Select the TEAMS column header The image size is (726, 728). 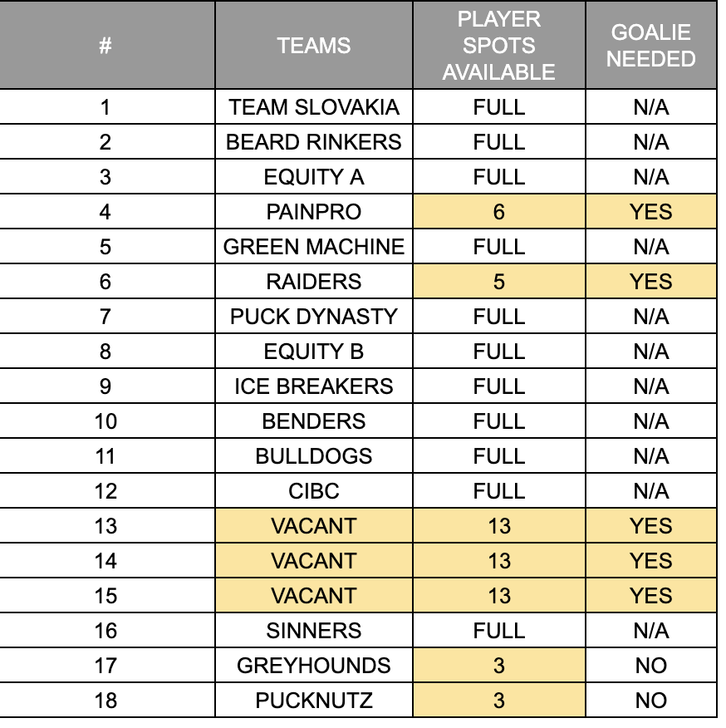point(314,45)
